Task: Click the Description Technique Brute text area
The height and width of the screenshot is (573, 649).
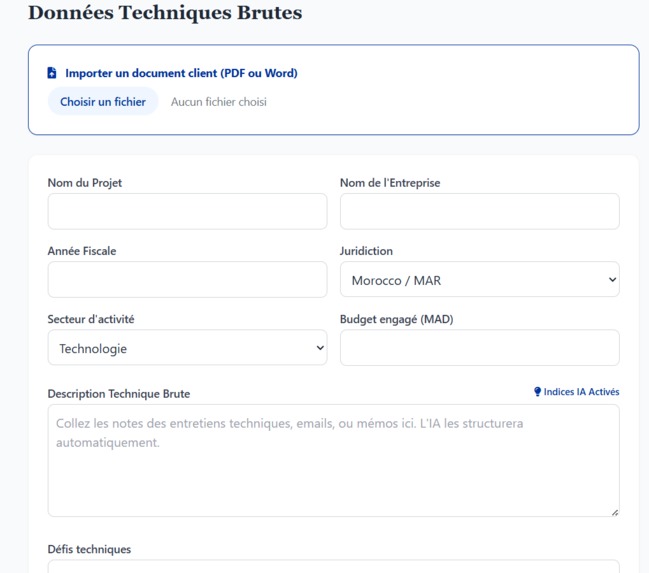Action: pos(334,461)
